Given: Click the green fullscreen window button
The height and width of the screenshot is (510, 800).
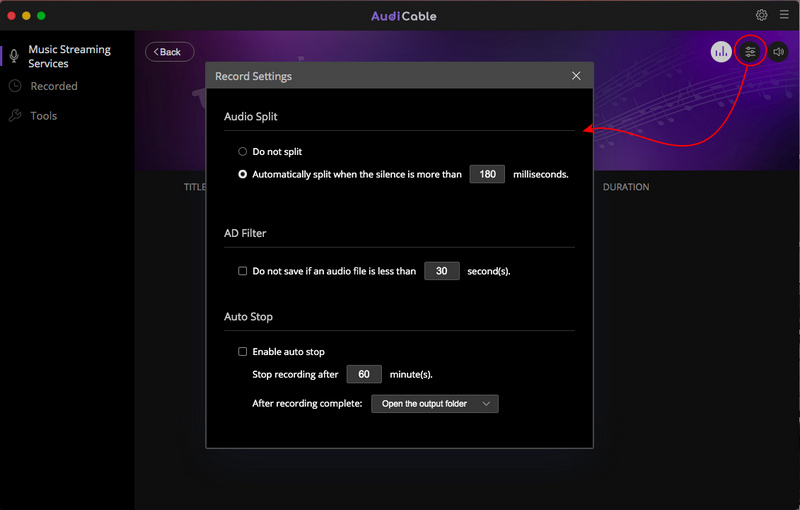Looking at the screenshot, I should 41,16.
